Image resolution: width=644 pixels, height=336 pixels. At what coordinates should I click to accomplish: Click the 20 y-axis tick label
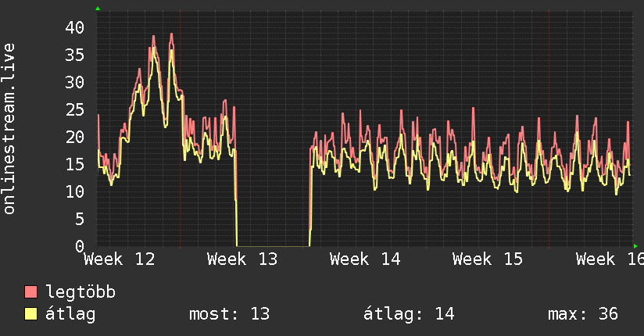coord(75,138)
